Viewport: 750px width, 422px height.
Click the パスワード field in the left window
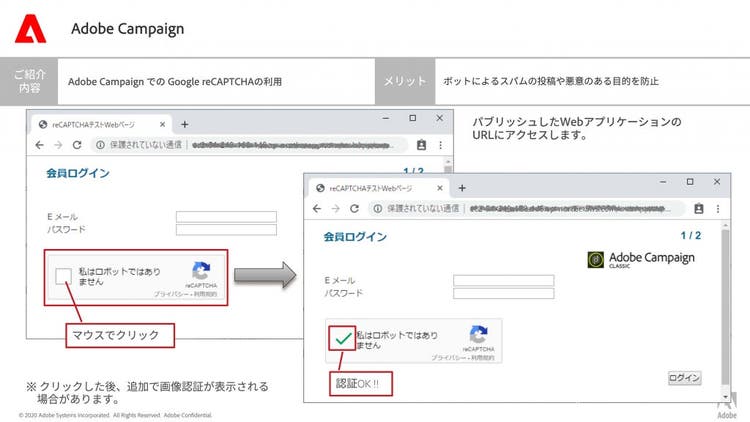click(226, 230)
